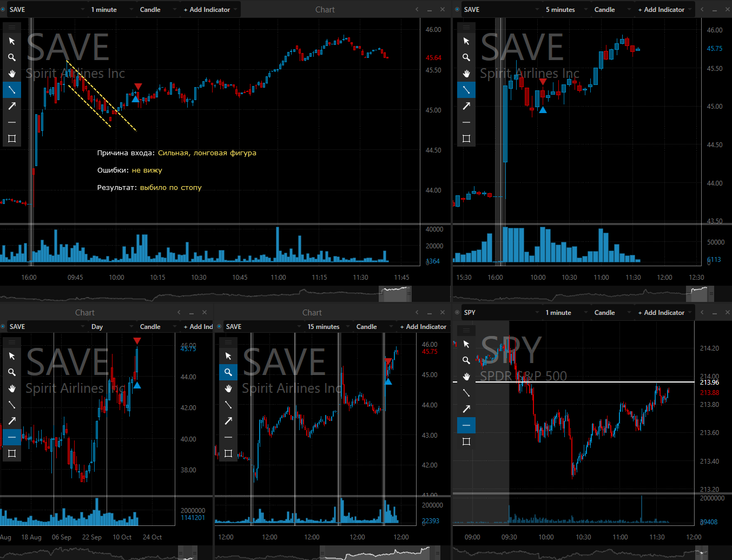Viewport: 732px width, 560px height.
Task: Click annotation 'Сильная, лонговая фигура'
Action: pyautogui.click(x=207, y=153)
